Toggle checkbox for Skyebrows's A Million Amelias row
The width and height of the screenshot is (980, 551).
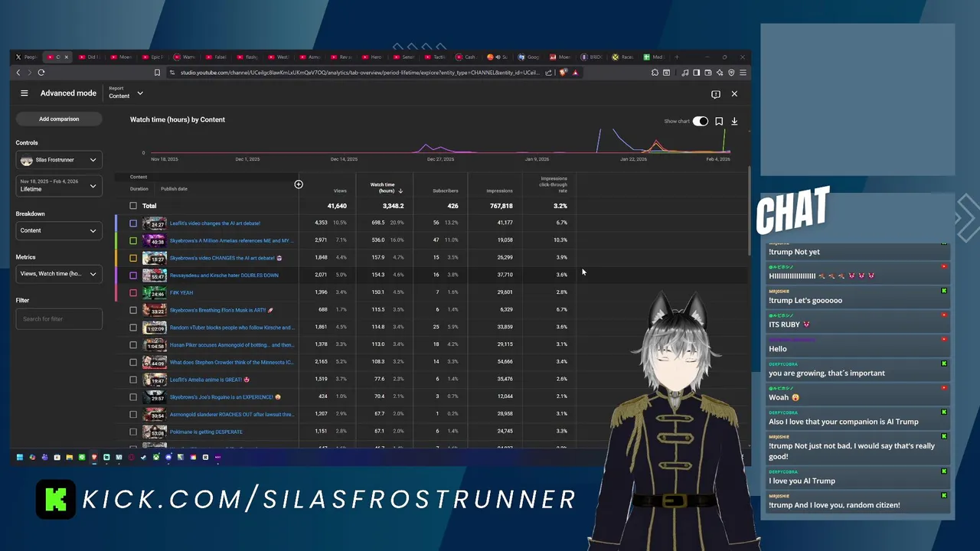[x=133, y=240]
